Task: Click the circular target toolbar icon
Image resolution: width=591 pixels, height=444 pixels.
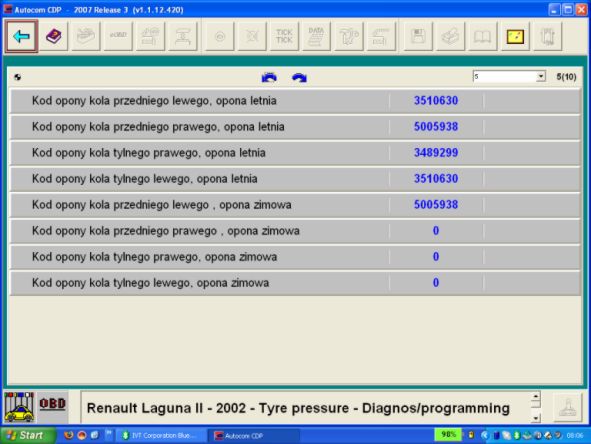Action: tap(220, 37)
